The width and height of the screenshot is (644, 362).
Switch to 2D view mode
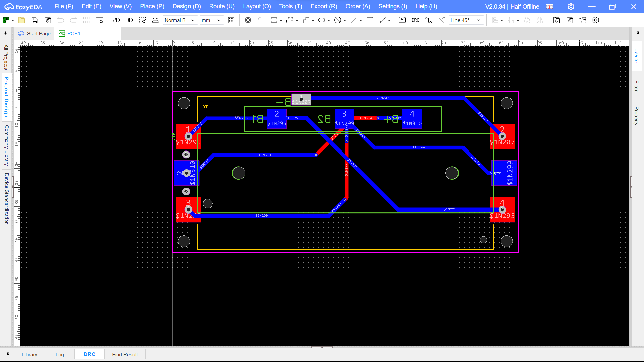point(116,20)
